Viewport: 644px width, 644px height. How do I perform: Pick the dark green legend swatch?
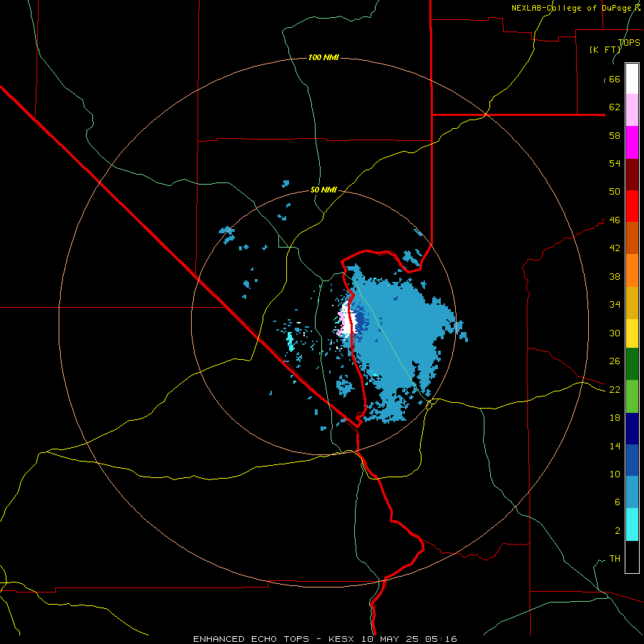[x=632, y=364]
